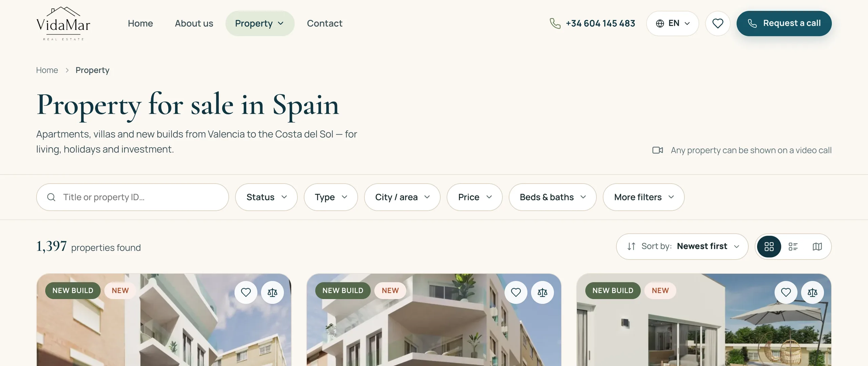Image resolution: width=868 pixels, height=366 pixels.
Task: Expand the Status filter
Action: 266,197
